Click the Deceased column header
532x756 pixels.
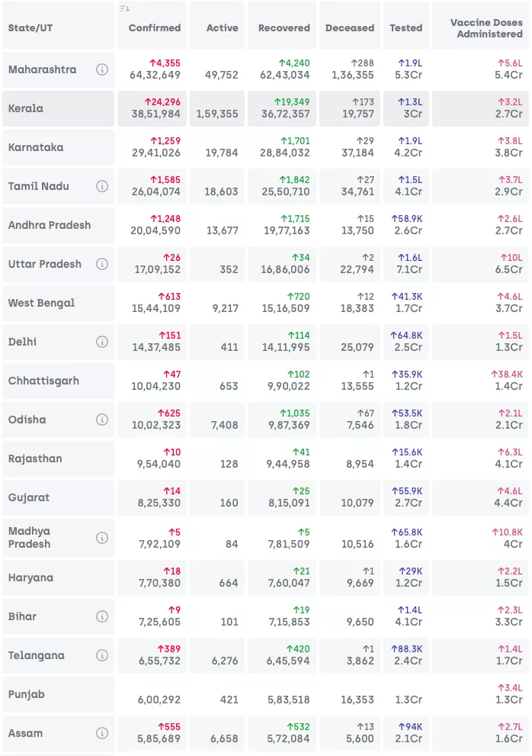(x=349, y=28)
